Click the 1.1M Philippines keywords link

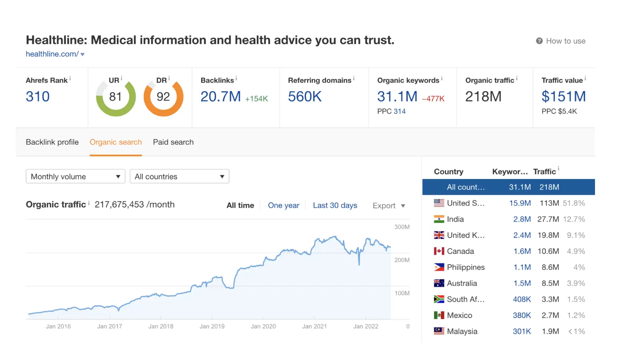click(522, 267)
